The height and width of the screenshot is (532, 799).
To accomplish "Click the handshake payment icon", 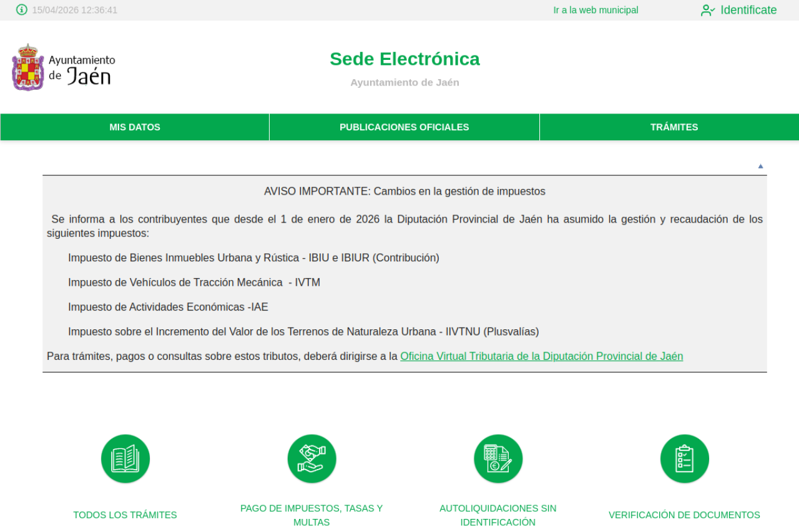I will point(312,459).
